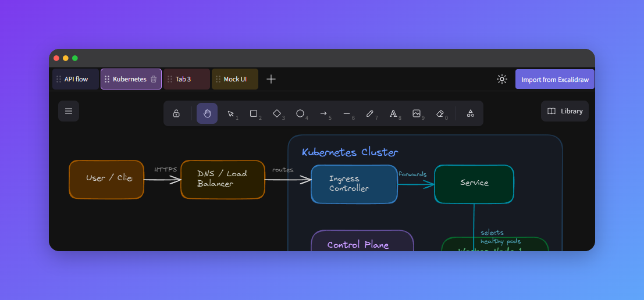
Task: Select the Diamond tool
Action: (x=277, y=114)
